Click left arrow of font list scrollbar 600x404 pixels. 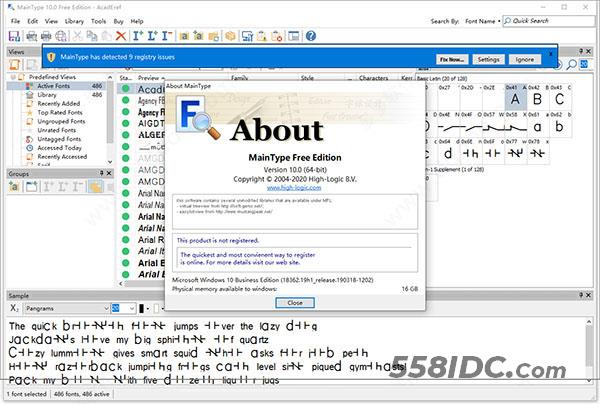[x=121, y=283]
